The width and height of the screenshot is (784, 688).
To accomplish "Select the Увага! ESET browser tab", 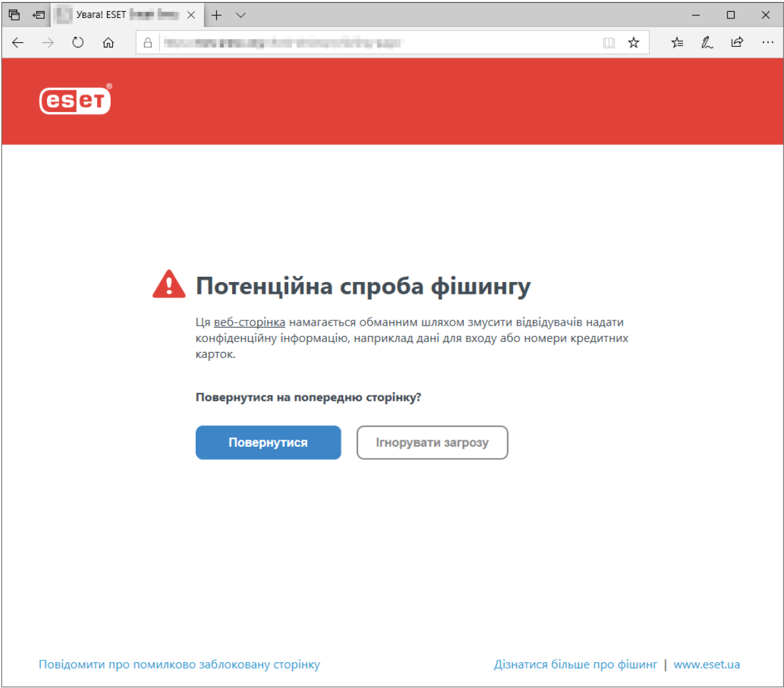I will pos(119,15).
